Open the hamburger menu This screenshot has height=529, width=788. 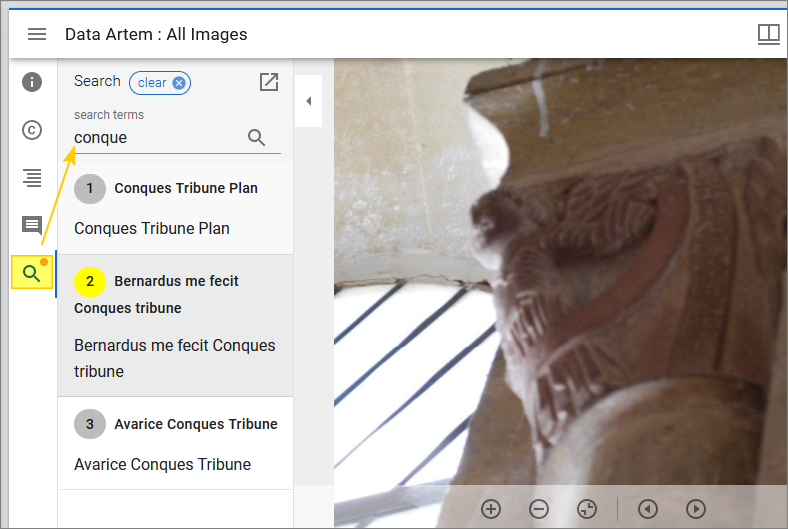click(37, 34)
